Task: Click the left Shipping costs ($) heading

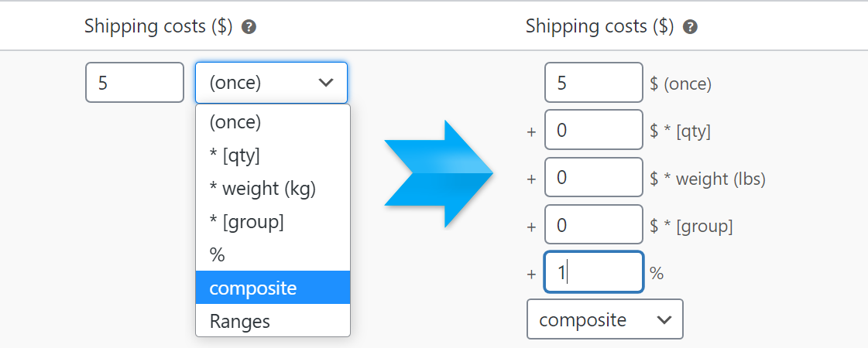Action: tap(158, 26)
